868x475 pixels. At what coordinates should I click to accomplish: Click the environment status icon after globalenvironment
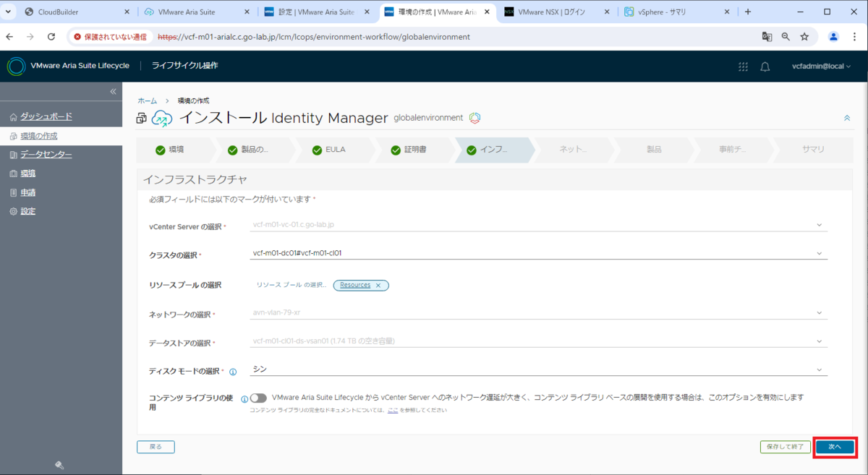pyautogui.click(x=475, y=118)
